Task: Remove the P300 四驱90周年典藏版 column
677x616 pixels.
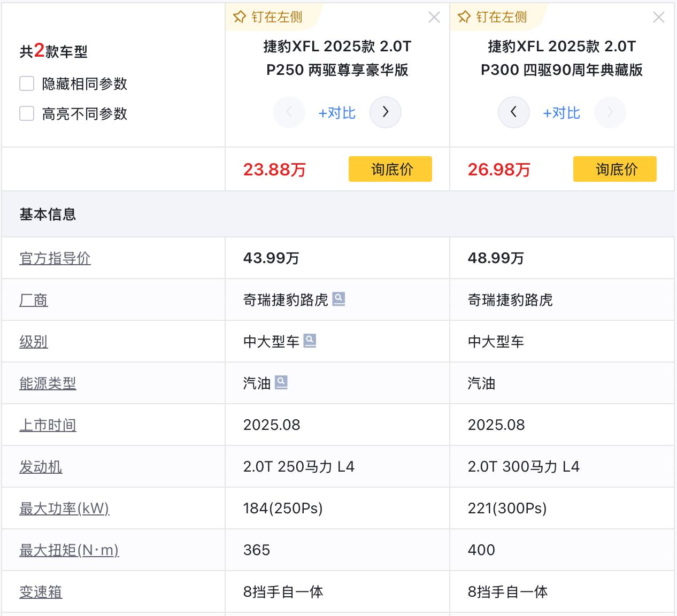Action: [x=659, y=18]
